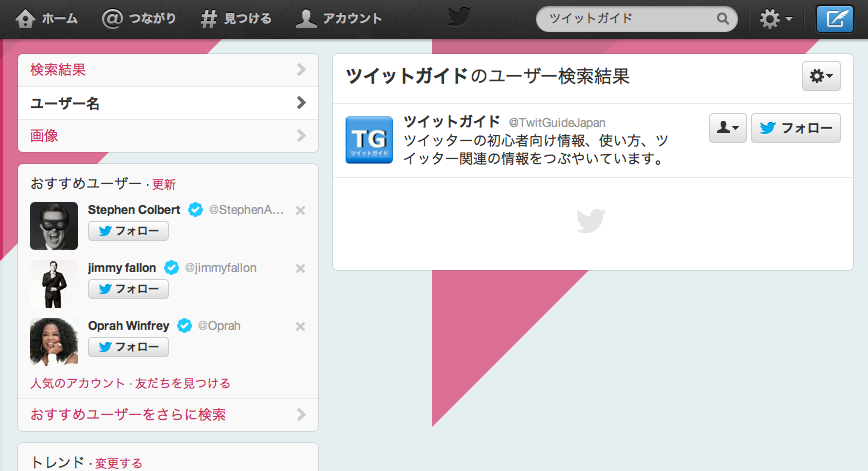This screenshot has height=471, width=868.
Task: Open user actions dropdown for ツイットガイド
Action: (728, 128)
